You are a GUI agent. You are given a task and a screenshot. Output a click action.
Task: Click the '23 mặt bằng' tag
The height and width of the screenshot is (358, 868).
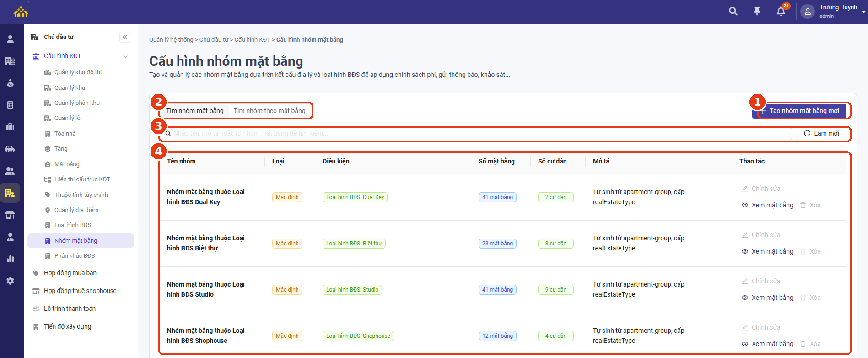(x=497, y=244)
